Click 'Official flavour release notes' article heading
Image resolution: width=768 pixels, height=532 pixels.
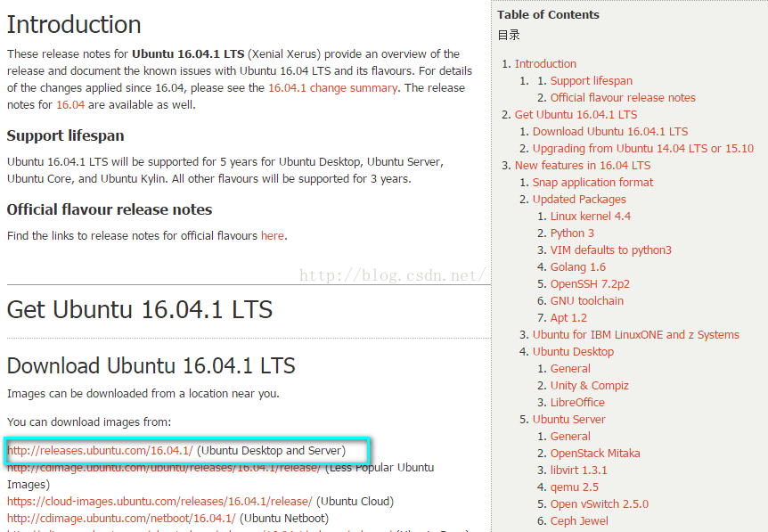pyautogui.click(x=110, y=209)
